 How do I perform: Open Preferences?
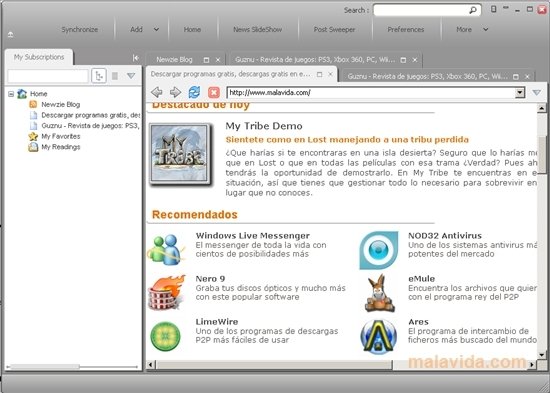pos(406,29)
